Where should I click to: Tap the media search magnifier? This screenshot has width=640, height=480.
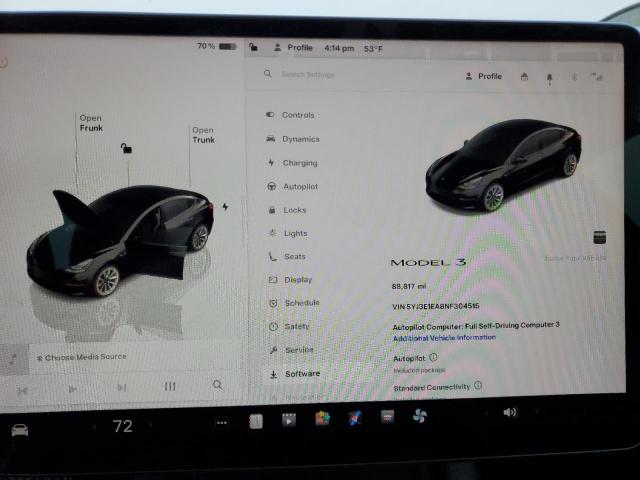(218, 385)
